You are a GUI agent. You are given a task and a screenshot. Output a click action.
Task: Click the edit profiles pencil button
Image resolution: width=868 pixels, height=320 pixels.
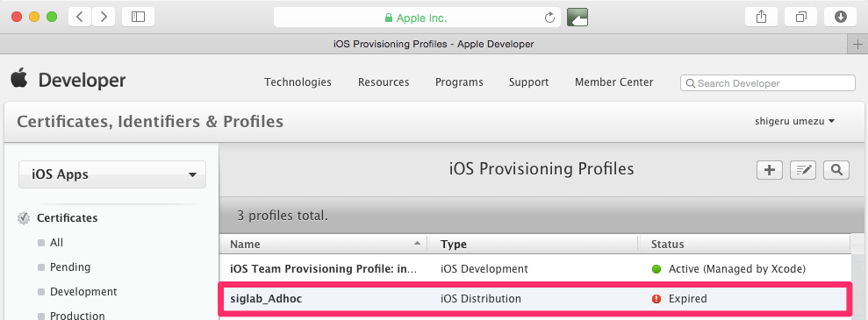(x=803, y=170)
